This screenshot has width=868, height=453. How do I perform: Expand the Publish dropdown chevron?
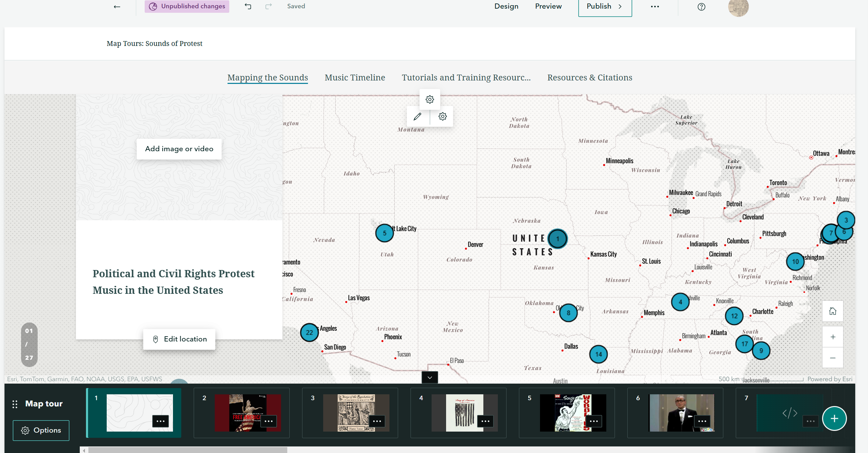tap(620, 6)
